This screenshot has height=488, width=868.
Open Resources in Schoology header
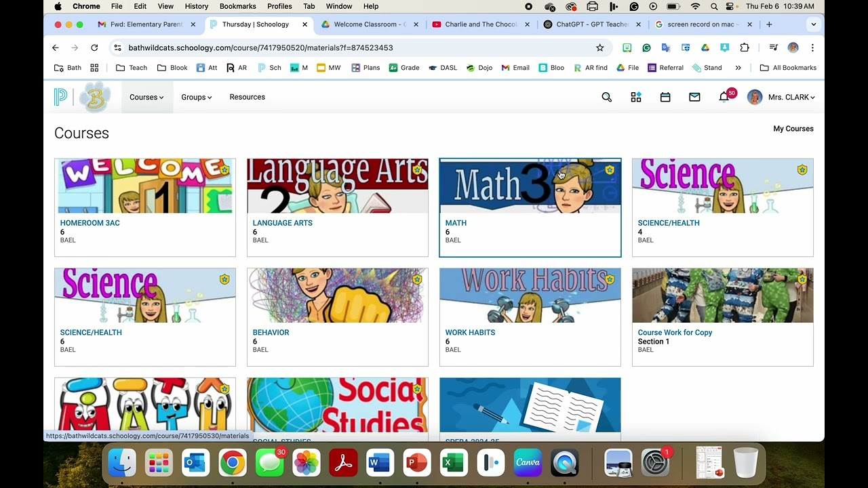[247, 97]
